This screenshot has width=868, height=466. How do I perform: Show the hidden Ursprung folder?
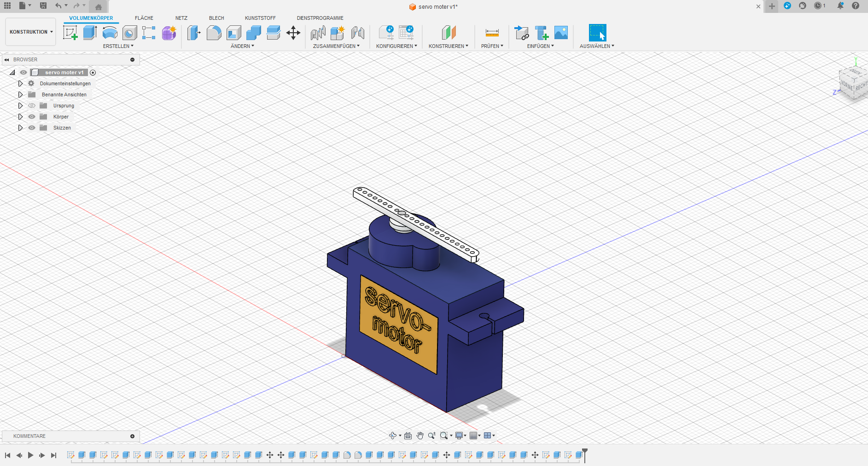click(32, 106)
